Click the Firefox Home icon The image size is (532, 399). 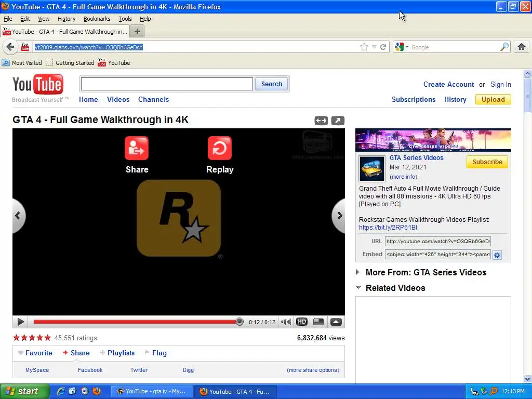pos(522,47)
